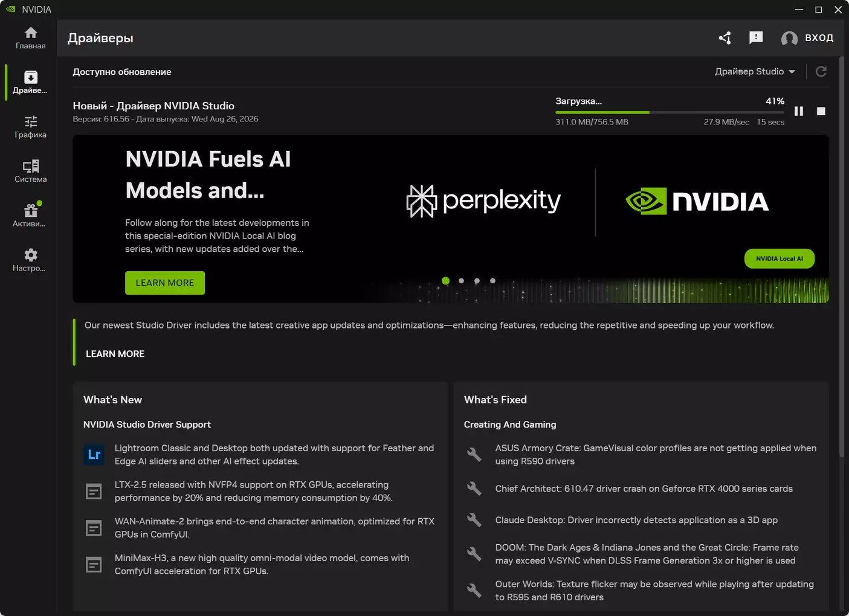Click the DOOM: The Dark Ages fix text
Screen dimensions: 849x616
(x=647, y=554)
